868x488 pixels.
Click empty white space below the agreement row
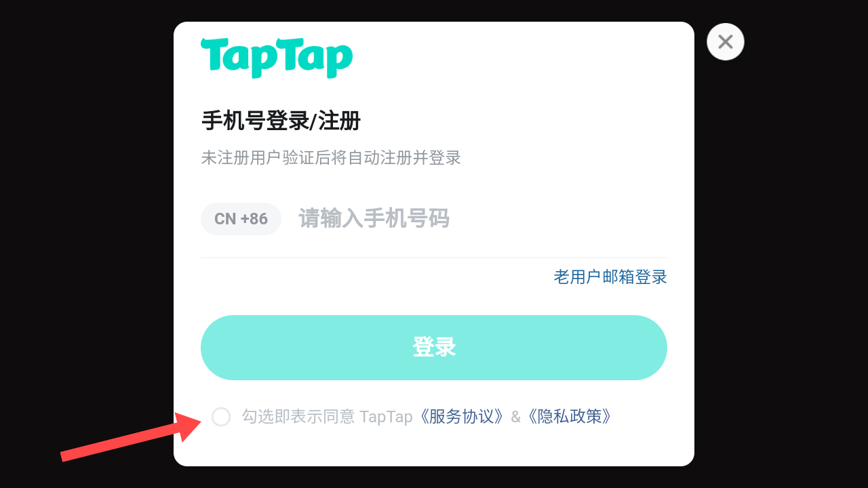[434, 447]
